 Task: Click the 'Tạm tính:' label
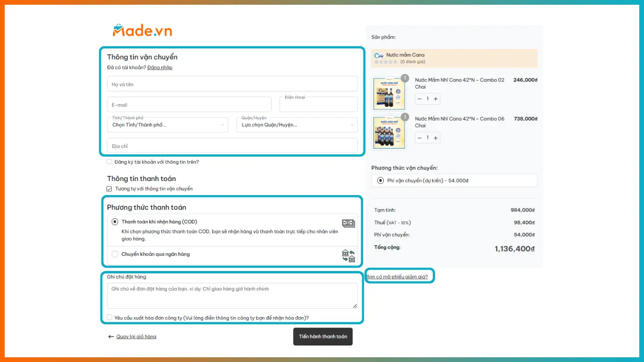pyautogui.click(x=385, y=210)
